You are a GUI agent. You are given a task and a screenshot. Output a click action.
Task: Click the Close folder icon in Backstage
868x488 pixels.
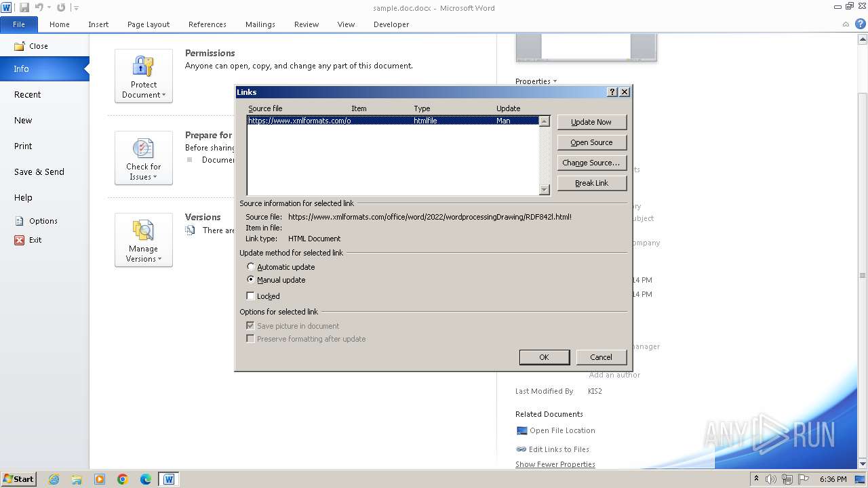[20, 46]
